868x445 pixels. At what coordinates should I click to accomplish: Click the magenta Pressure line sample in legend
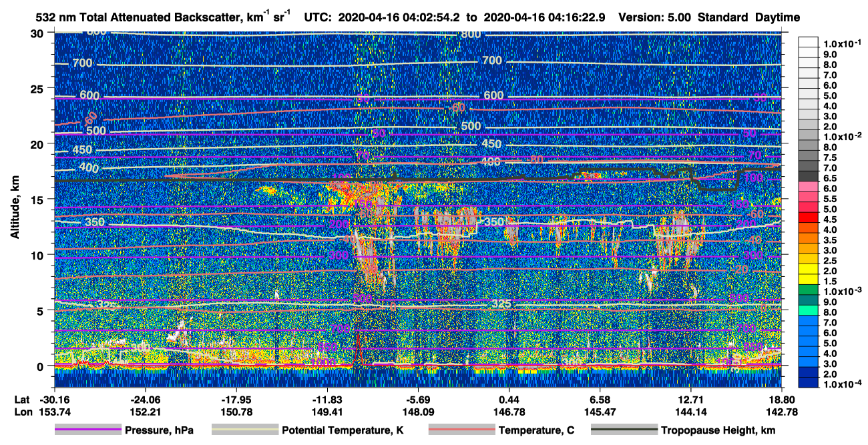[89, 430]
